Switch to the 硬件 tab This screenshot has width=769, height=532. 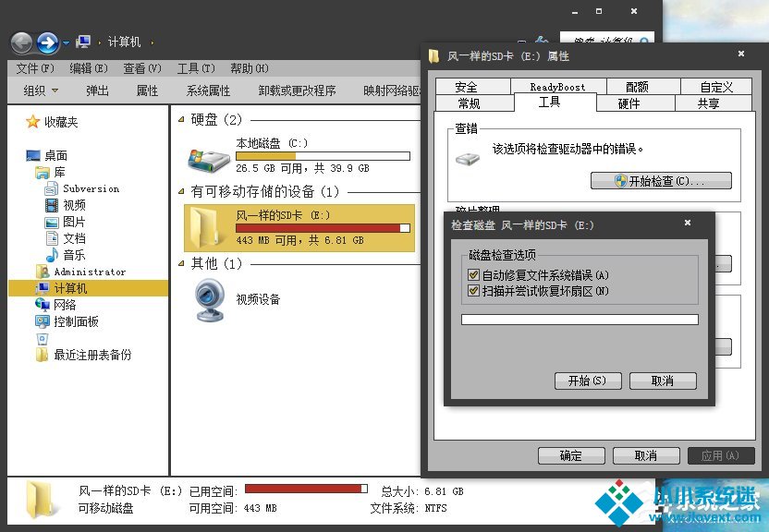635,103
